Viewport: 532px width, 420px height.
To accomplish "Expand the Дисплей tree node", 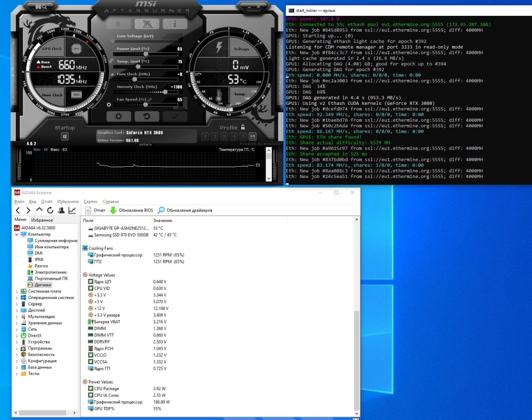I will click(x=17, y=310).
